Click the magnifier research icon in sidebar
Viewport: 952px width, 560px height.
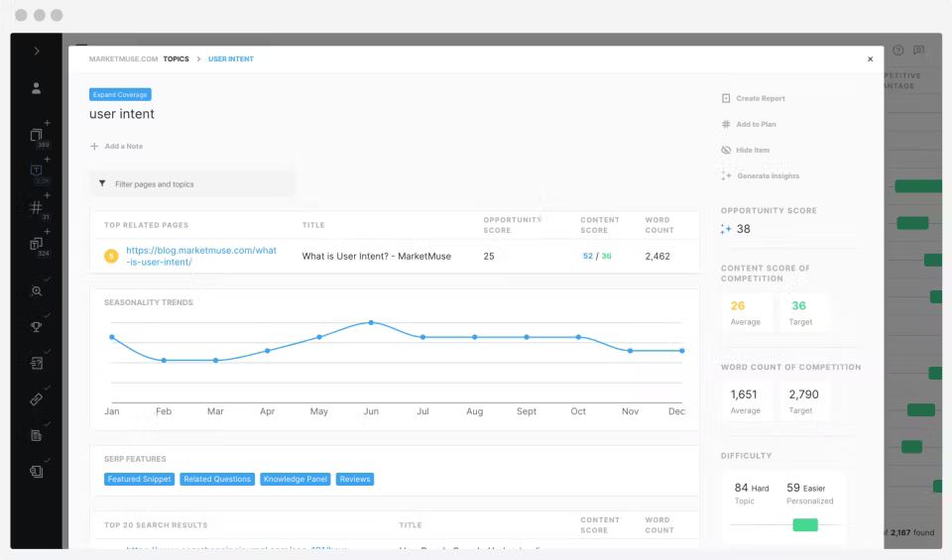tap(37, 291)
